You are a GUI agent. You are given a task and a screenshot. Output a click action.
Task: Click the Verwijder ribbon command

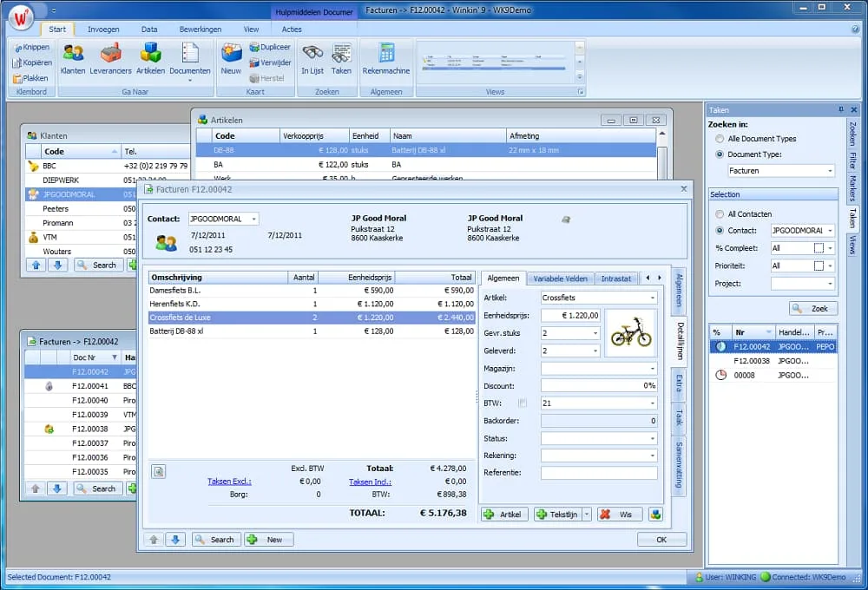(x=270, y=62)
